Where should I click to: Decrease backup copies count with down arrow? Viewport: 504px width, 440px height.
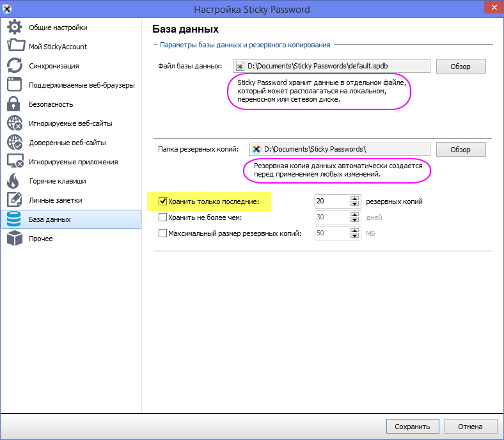pos(354,204)
